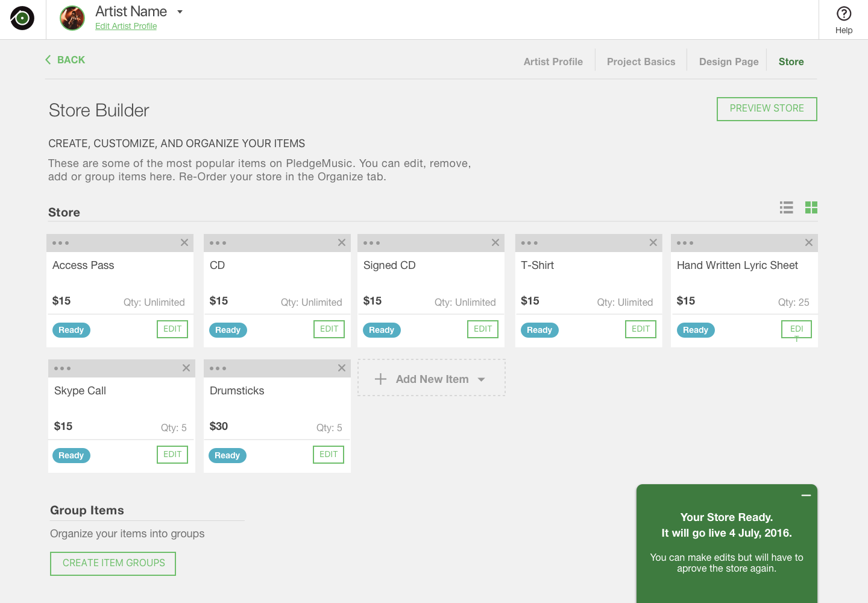Open options dots on T-Shirt card
The height and width of the screenshot is (603, 868).
(x=529, y=243)
